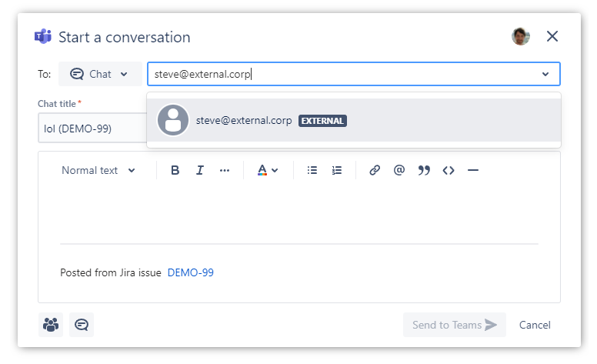Open the Chat type dropdown
The image size is (597, 364).
pyautogui.click(x=100, y=74)
